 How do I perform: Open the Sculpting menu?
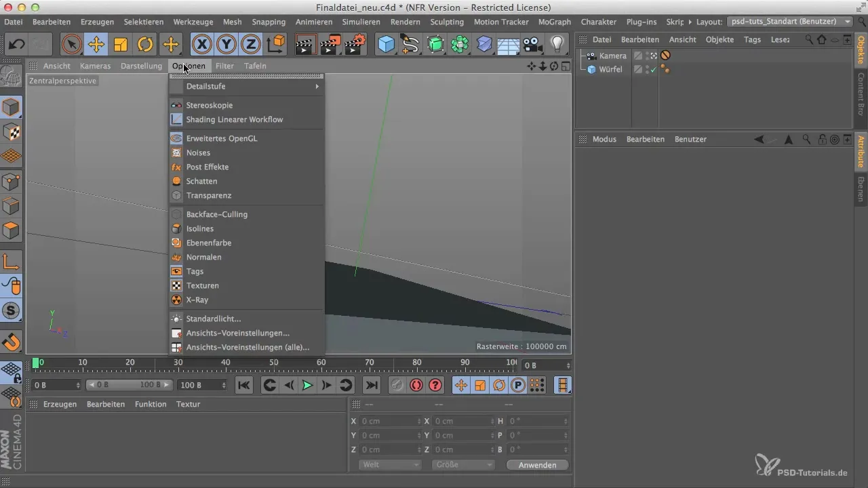click(447, 22)
